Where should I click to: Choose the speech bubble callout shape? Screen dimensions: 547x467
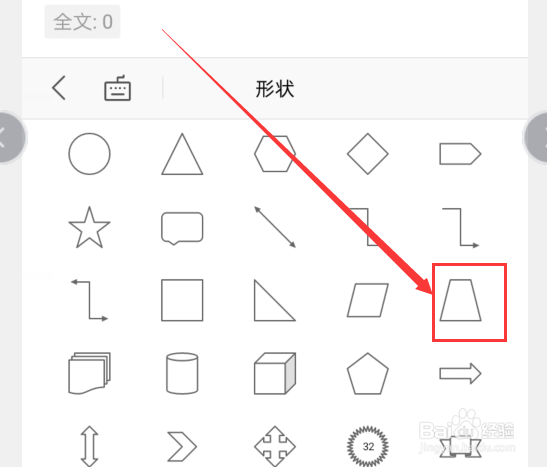pyautogui.click(x=182, y=228)
